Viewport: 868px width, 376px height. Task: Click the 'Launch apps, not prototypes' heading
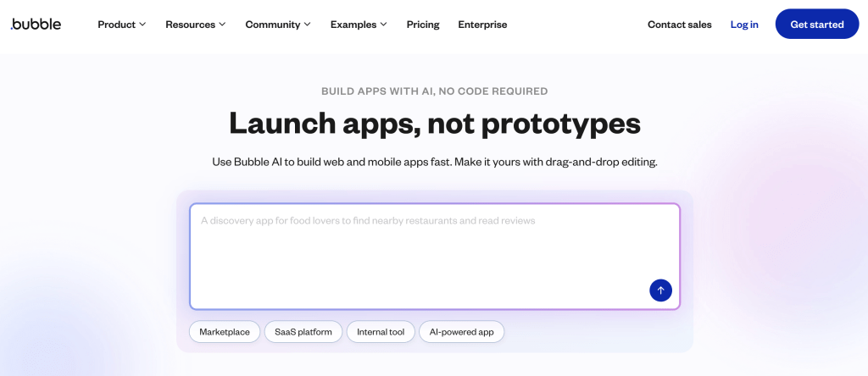[x=435, y=124]
